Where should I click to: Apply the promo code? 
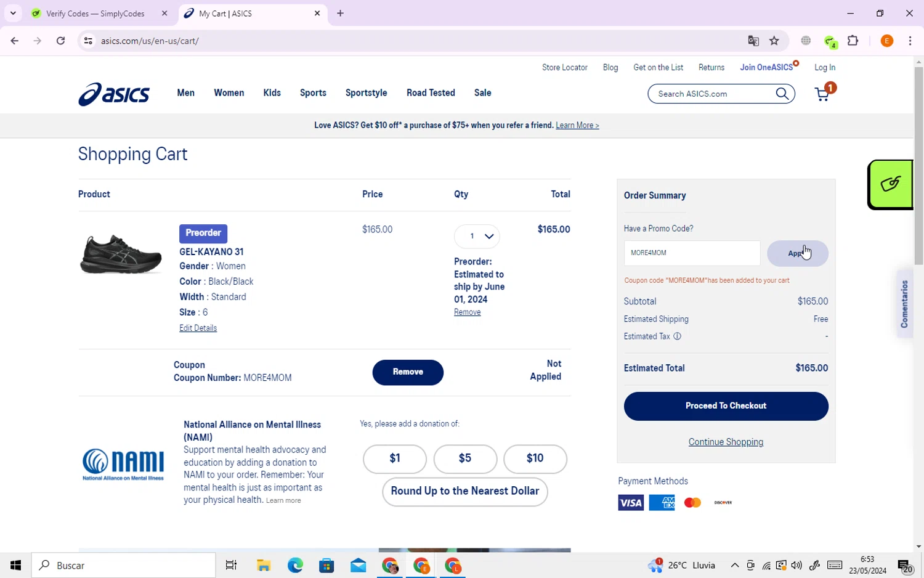(798, 253)
